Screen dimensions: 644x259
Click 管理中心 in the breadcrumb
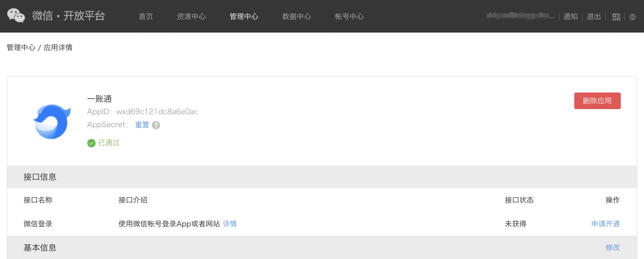pos(21,47)
